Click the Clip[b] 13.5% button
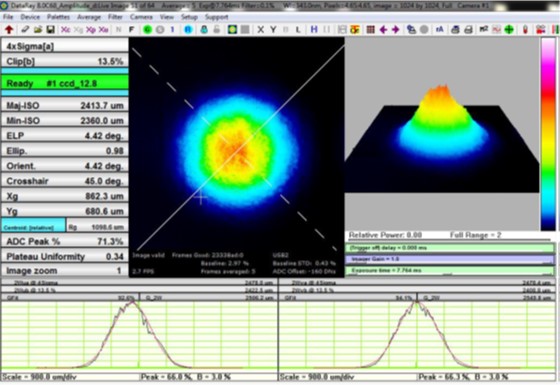The image size is (560, 385). click(x=65, y=61)
